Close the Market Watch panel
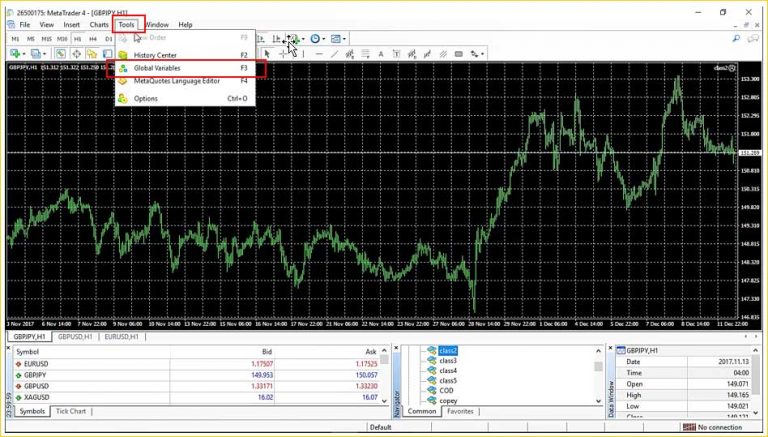 pyautogui.click(x=8, y=348)
